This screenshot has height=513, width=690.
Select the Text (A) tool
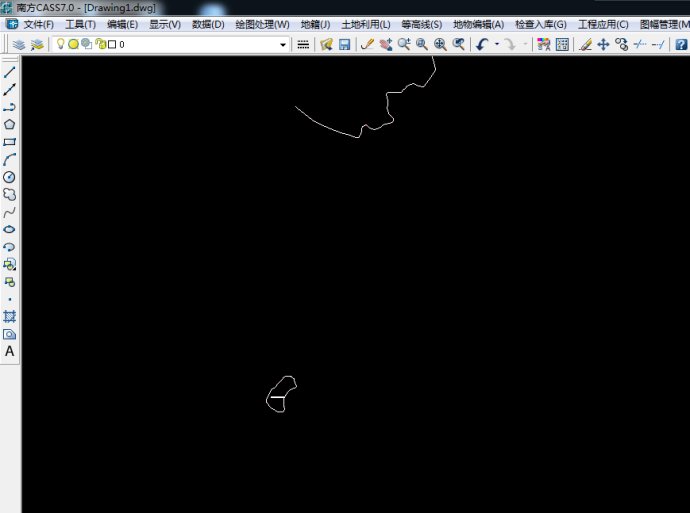(x=10, y=351)
